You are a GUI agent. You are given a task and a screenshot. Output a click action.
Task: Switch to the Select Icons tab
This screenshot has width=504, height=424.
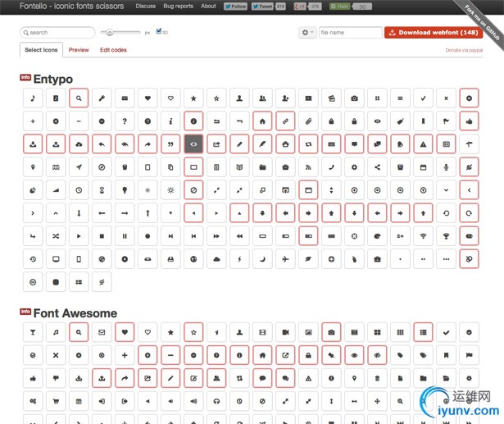click(x=41, y=50)
